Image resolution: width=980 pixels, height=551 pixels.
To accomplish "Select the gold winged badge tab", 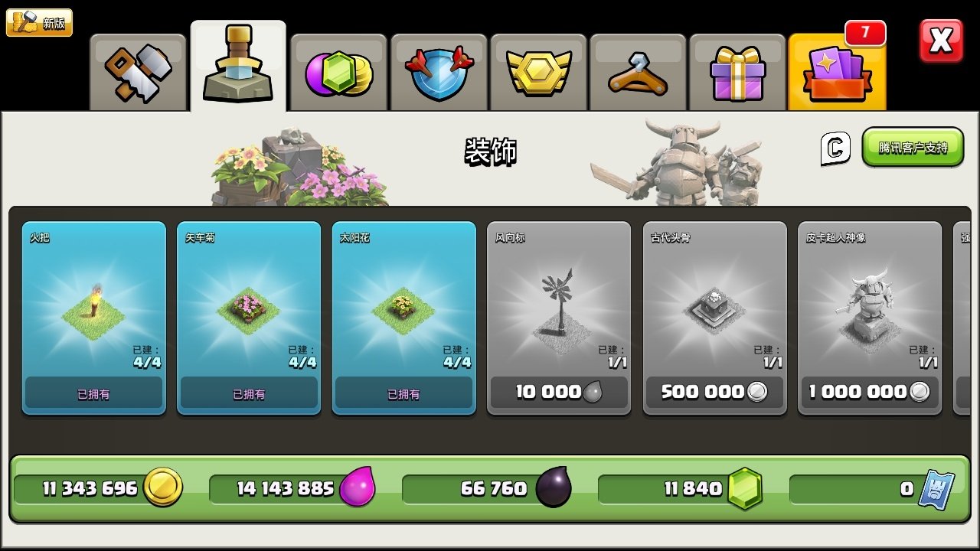I will (538, 73).
